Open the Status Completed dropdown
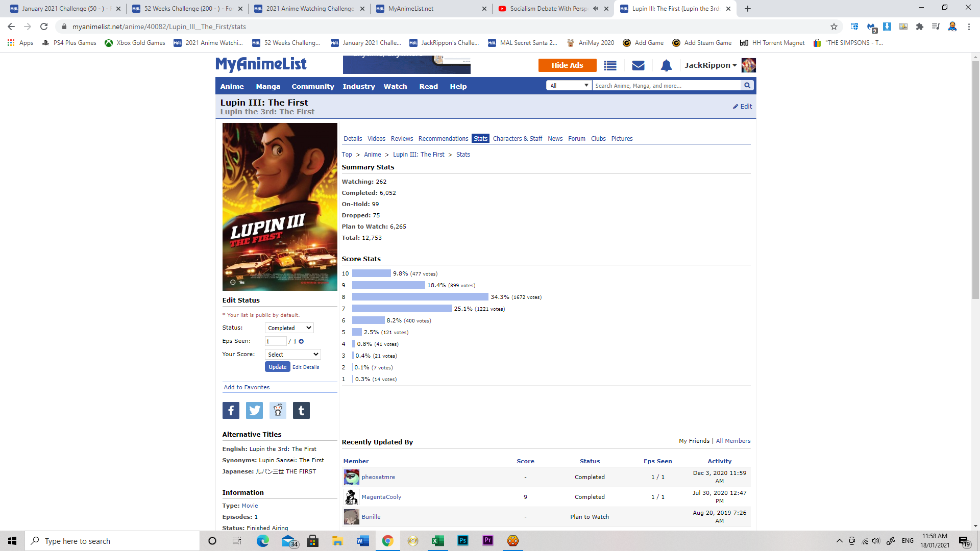This screenshot has height=551, width=980. point(289,328)
